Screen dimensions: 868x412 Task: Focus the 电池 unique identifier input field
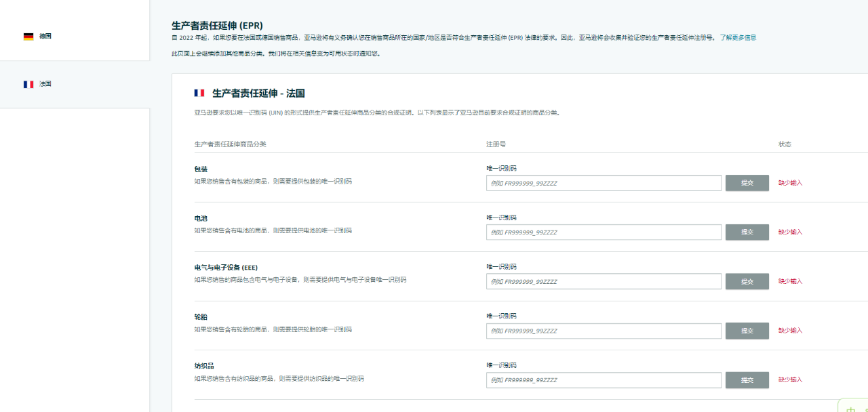(604, 232)
